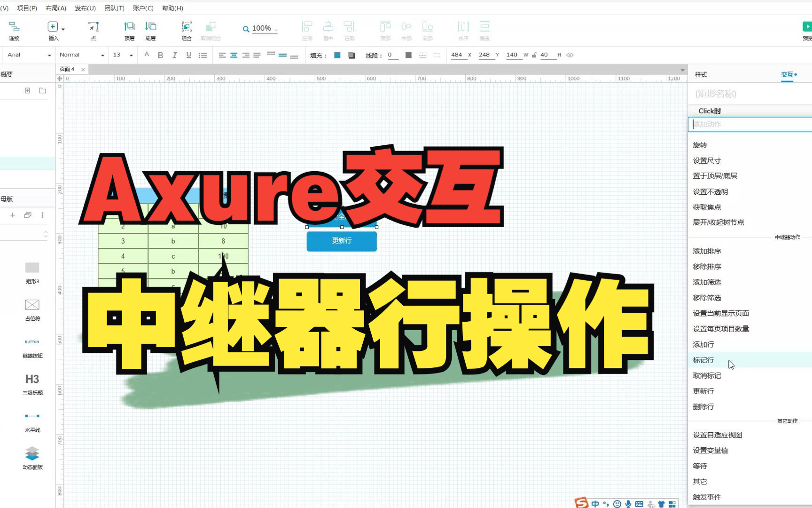This screenshot has width=812, height=508.
Task: Set text align right
Action: [x=245, y=55]
